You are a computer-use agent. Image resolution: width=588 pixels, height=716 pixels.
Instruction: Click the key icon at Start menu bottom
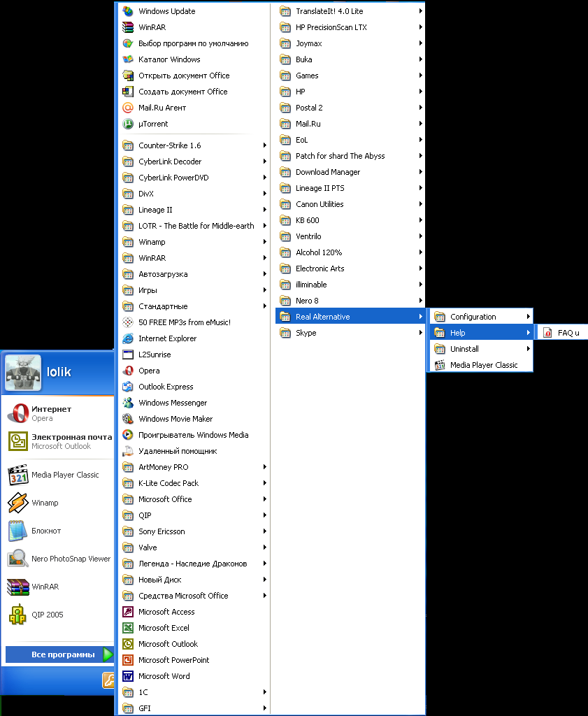tap(108, 680)
